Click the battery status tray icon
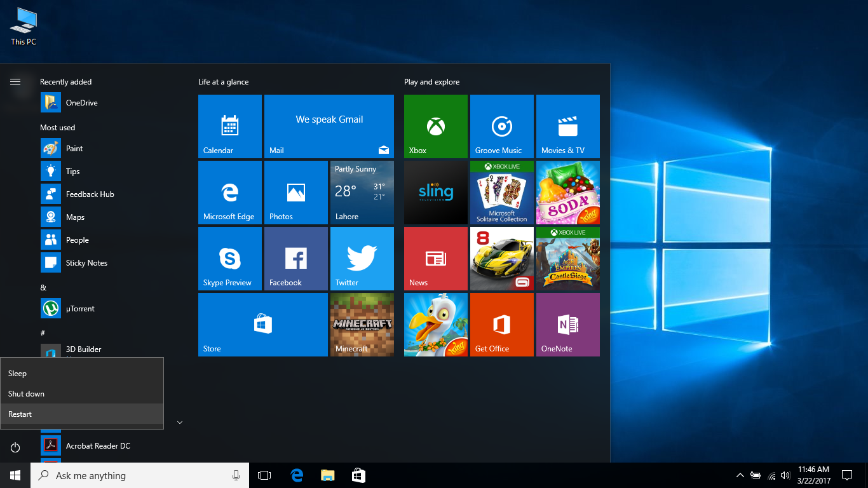Screen dimensions: 868x488 pos(756,475)
